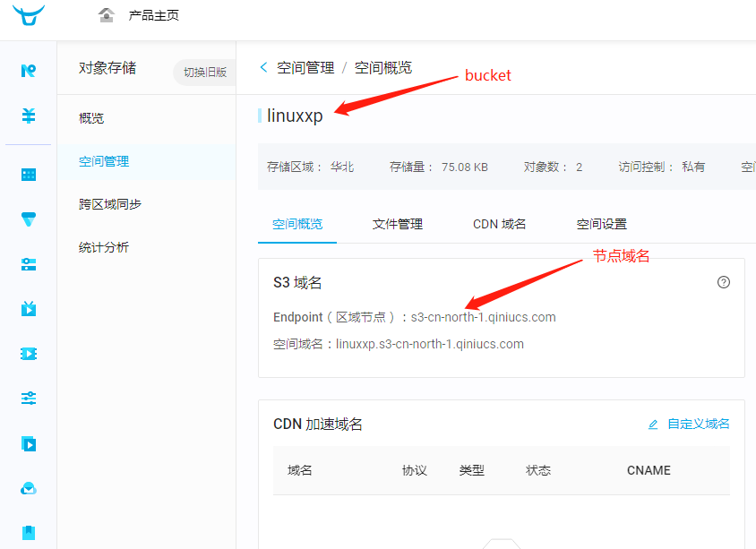
Task: Select 跨区域同步 in the storage menu
Action: 110,204
